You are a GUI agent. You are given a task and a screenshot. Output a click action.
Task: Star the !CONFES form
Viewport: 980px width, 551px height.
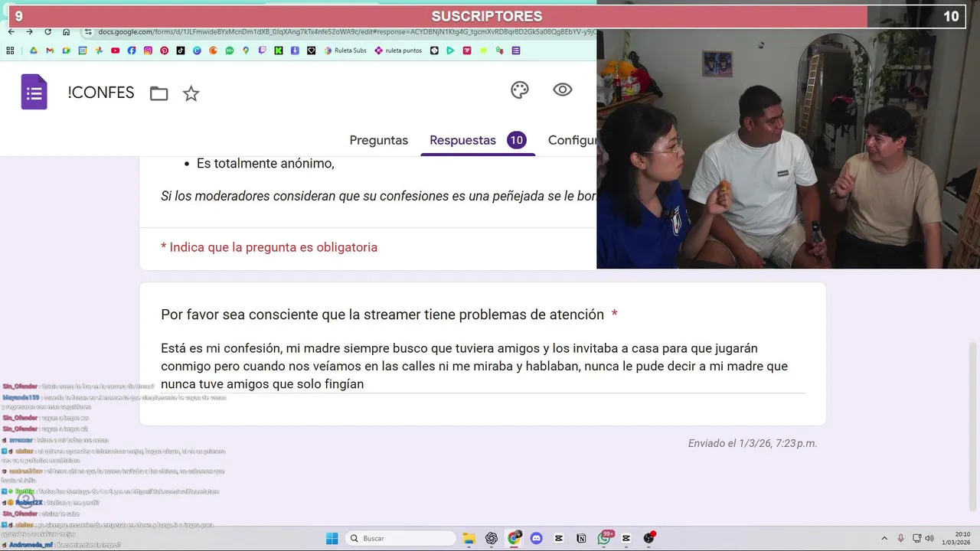[191, 93]
